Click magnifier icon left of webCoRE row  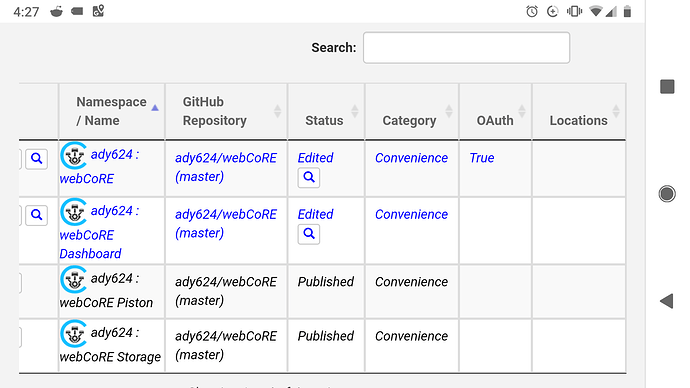pos(37,158)
